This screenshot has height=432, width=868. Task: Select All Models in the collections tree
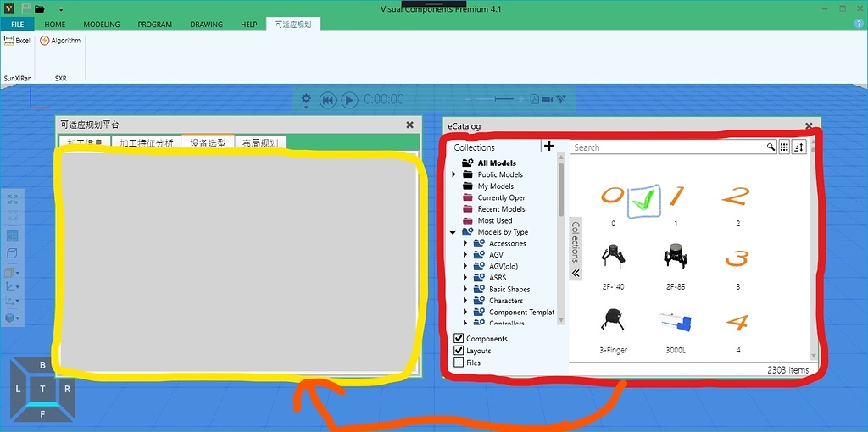(497, 163)
